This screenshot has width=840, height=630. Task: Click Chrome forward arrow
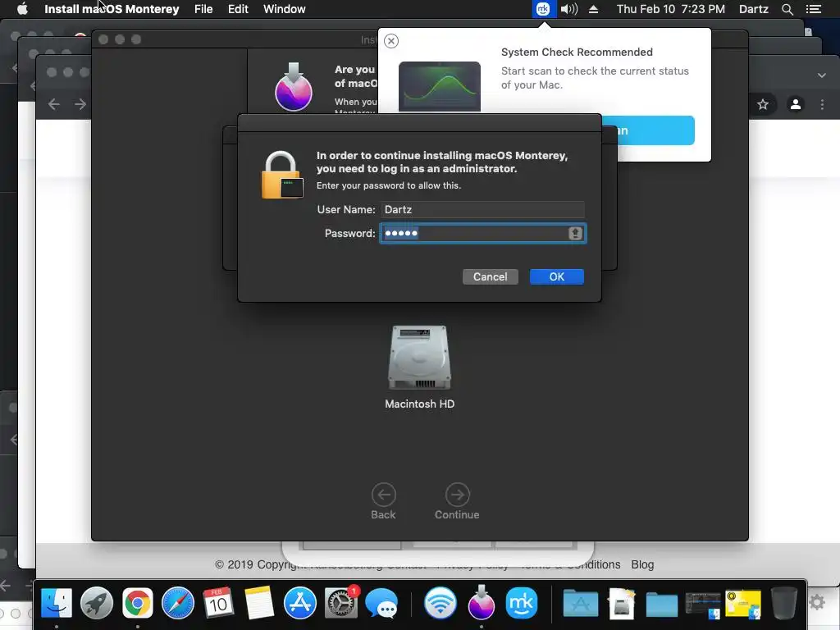(x=80, y=104)
